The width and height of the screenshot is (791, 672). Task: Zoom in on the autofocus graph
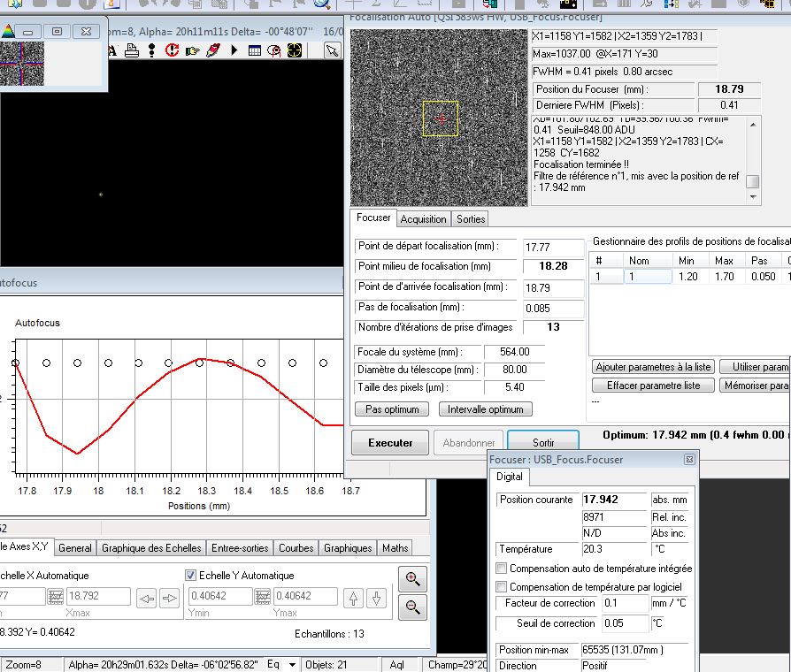412,579
